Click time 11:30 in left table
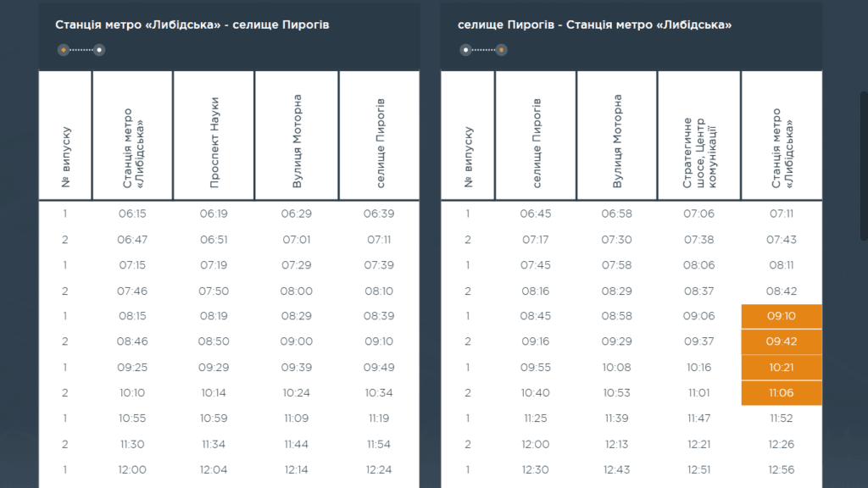The image size is (868, 488). [132, 444]
